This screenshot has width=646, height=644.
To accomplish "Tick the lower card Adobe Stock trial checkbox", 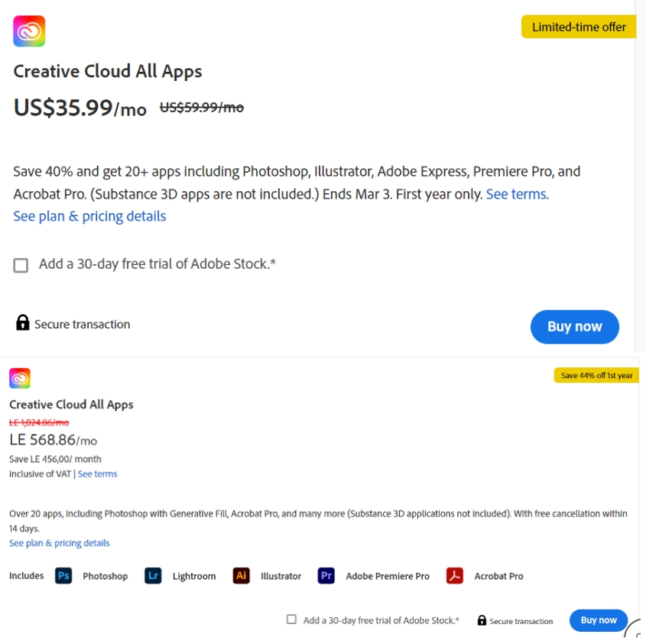I will [291, 620].
